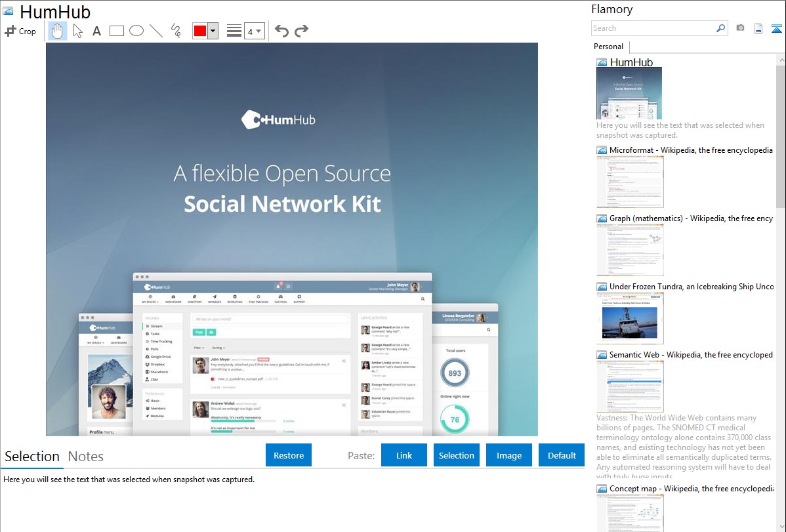
Task: Click the icon beside Semantic Web title
Action: [x=602, y=355]
